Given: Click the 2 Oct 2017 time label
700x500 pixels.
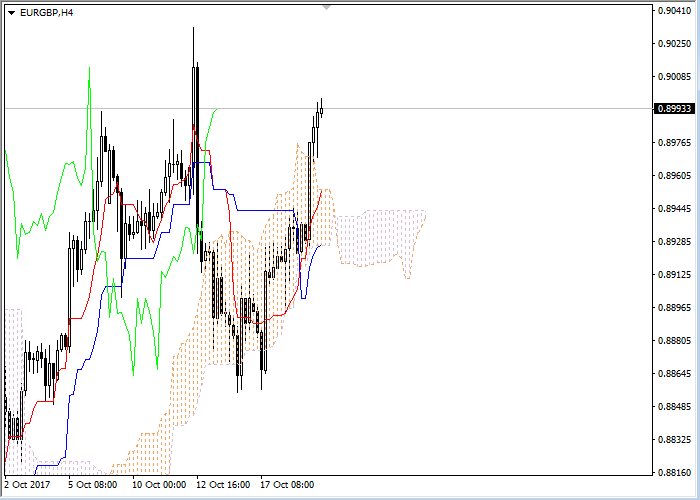Looking at the screenshot, I should coord(28,484).
